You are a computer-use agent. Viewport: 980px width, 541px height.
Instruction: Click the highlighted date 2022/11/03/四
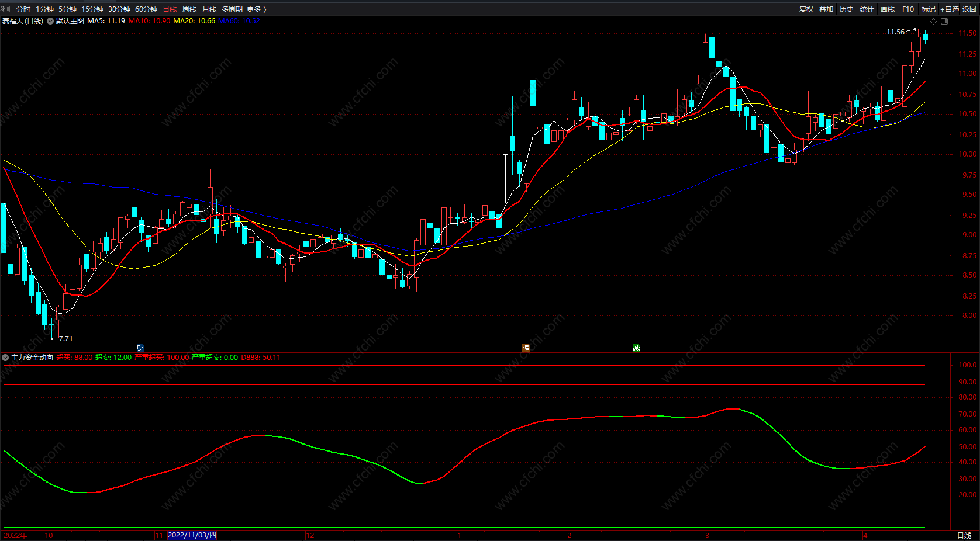(x=192, y=536)
